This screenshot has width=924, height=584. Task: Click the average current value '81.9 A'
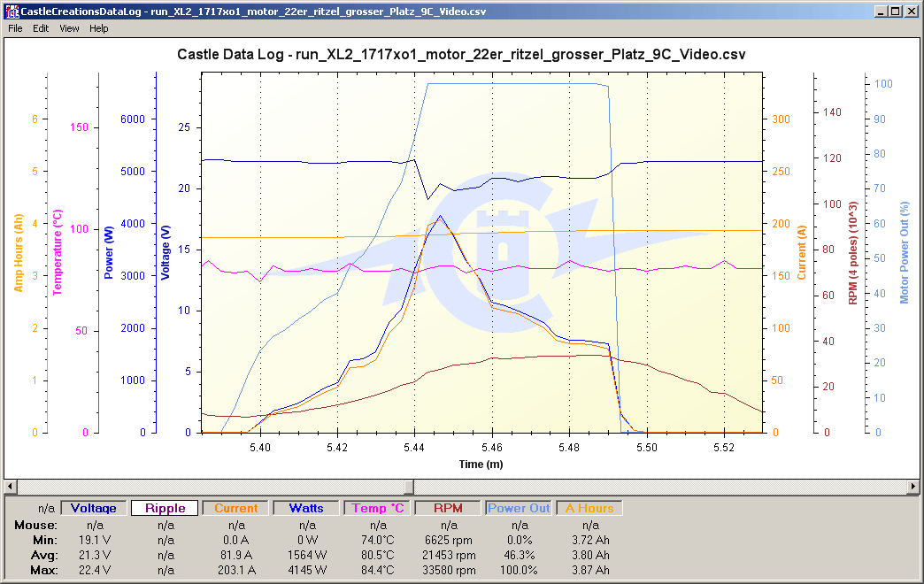[x=236, y=555]
